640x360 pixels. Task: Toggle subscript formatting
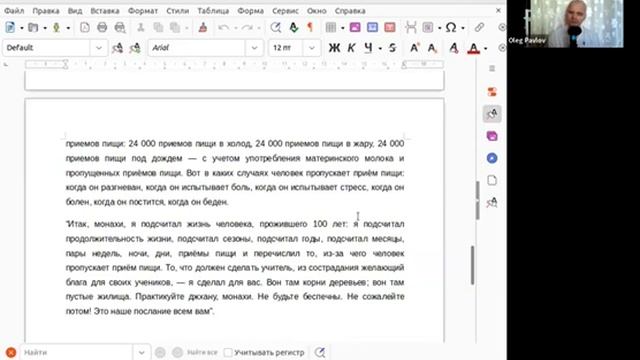(432, 48)
